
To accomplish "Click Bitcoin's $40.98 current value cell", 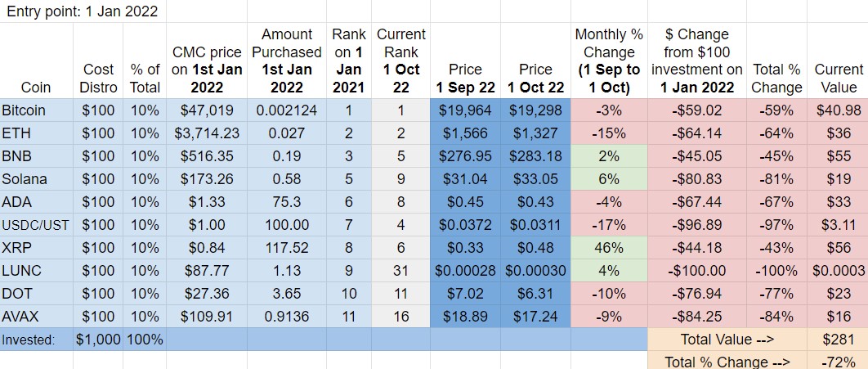I will click(x=838, y=110).
